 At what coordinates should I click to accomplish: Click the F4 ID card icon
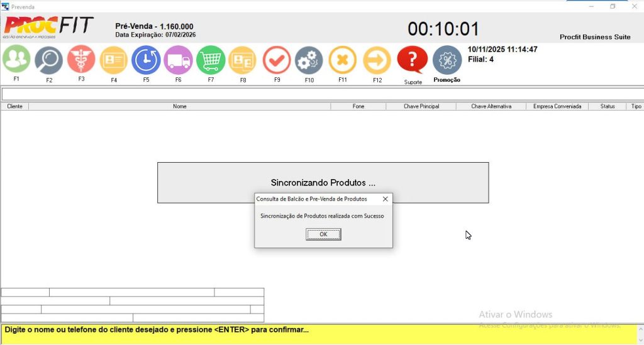pyautogui.click(x=114, y=60)
